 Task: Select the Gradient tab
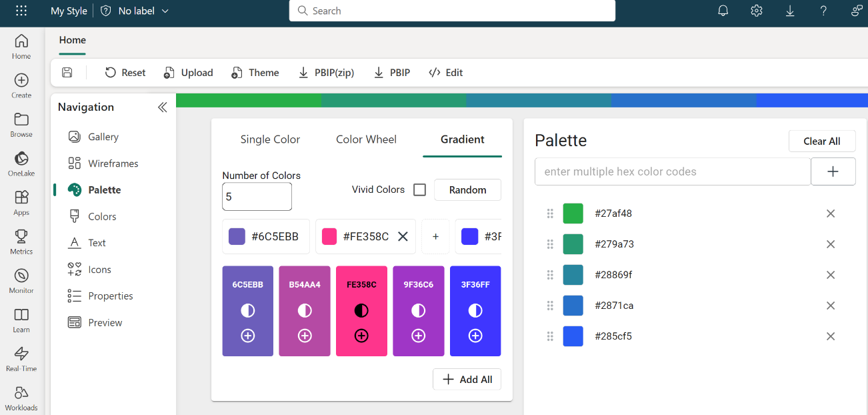[462, 139]
